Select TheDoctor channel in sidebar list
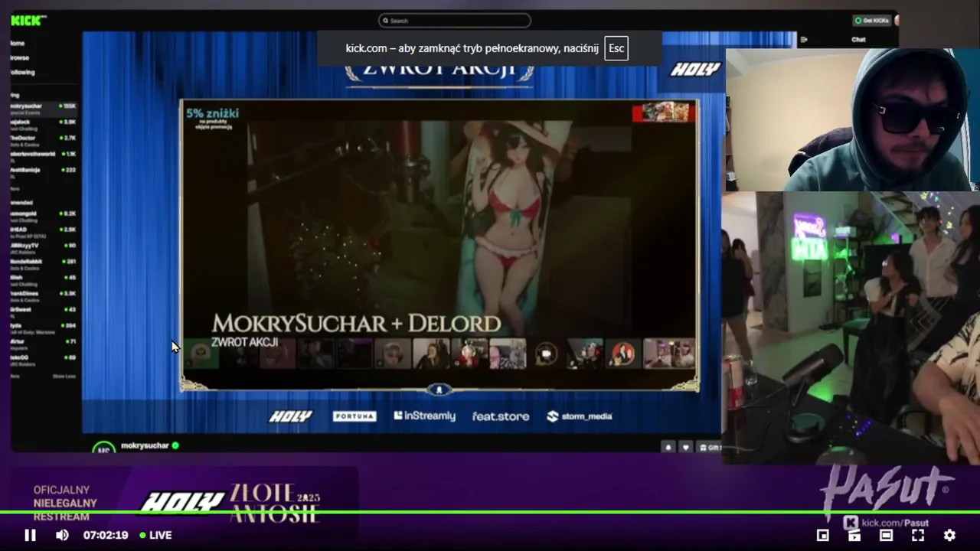Image resolution: width=980 pixels, height=551 pixels. (x=43, y=140)
